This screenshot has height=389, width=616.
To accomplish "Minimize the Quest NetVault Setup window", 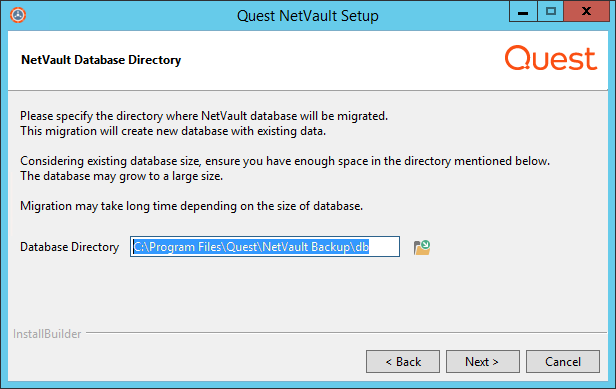I will point(523,12).
